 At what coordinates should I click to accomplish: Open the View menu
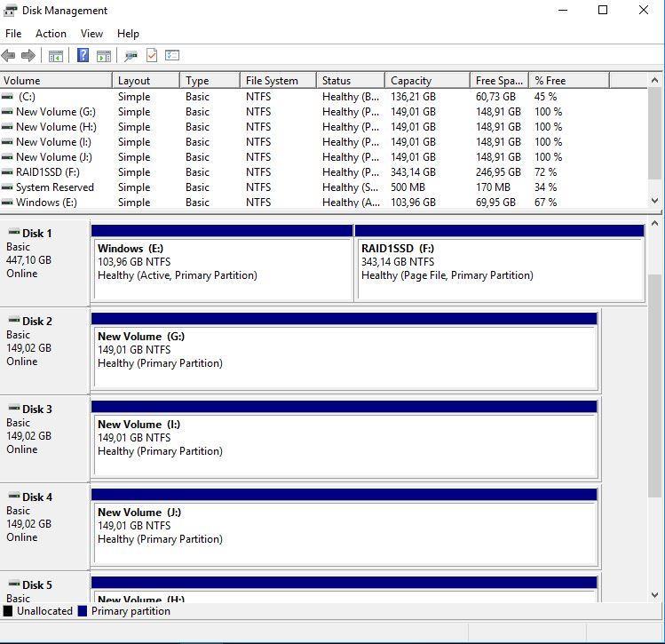[91, 34]
